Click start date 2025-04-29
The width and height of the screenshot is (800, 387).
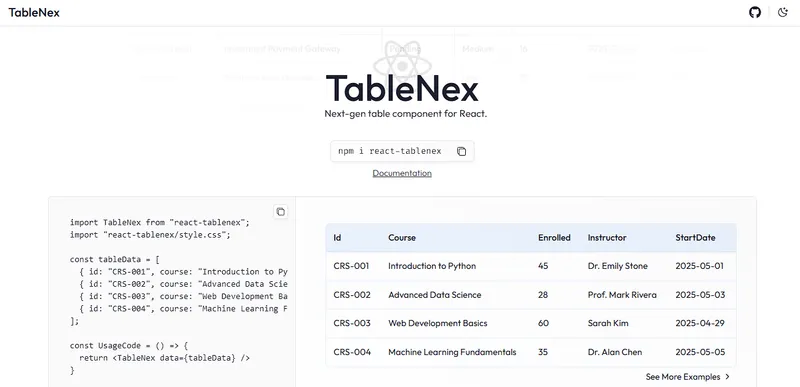pos(700,323)
